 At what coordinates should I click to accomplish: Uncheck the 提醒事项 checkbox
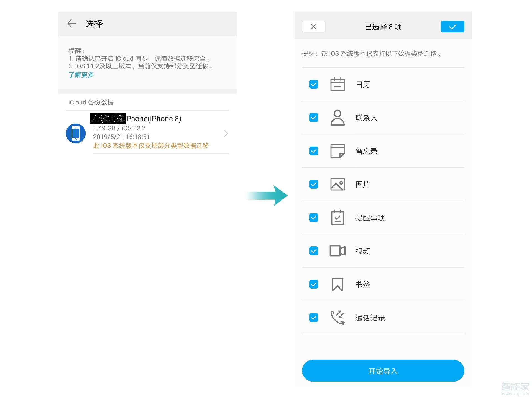click(x=314, y=218)
